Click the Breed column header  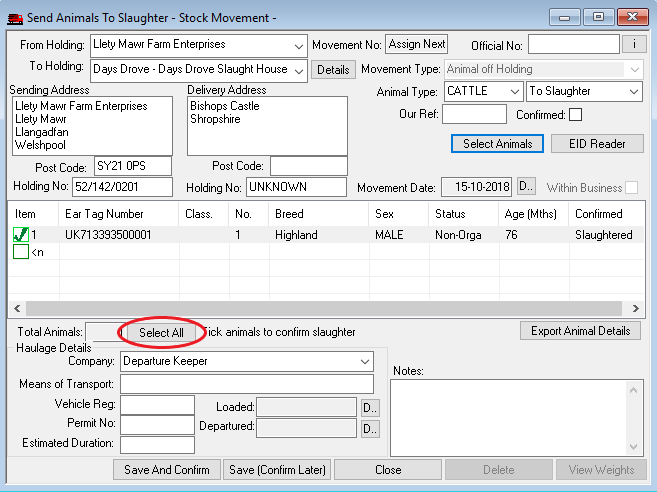pos(318,214)
